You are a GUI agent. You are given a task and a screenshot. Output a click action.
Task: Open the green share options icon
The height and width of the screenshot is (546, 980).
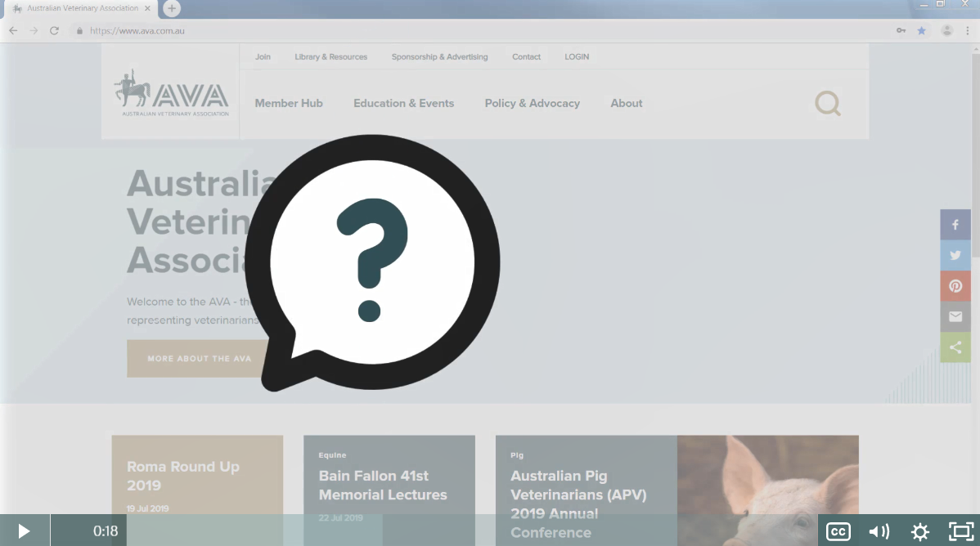(955, 347)
